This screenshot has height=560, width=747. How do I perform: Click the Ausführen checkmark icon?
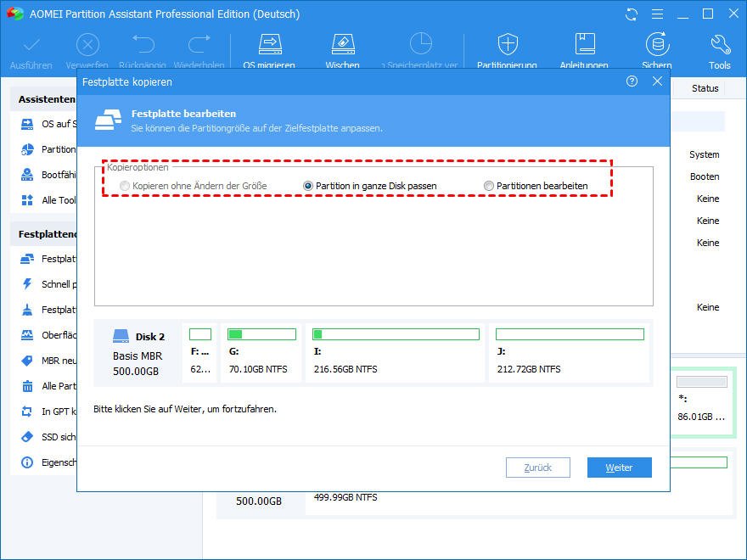point(31,46)
